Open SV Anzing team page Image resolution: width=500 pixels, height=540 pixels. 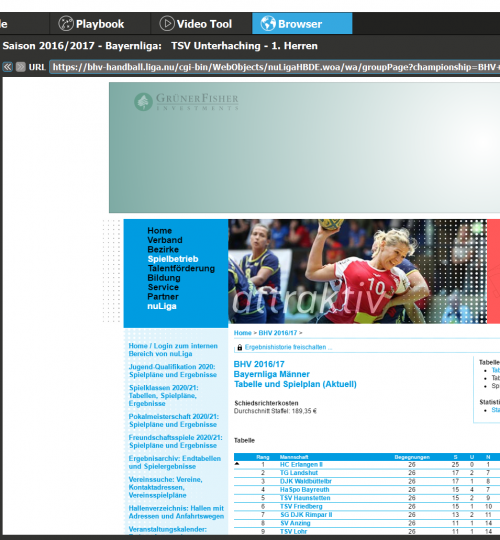(295, 523)
